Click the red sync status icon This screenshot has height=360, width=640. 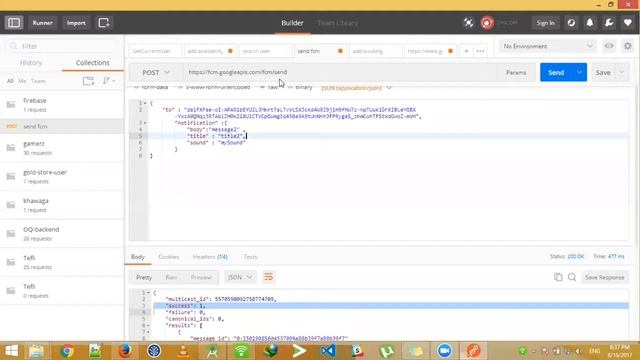(x=487, y=23)
